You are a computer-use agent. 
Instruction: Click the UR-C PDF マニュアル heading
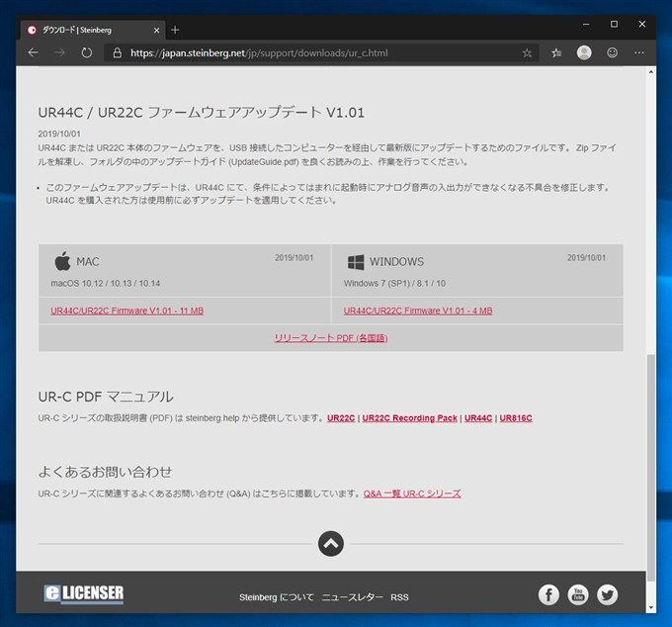point(106,397)
